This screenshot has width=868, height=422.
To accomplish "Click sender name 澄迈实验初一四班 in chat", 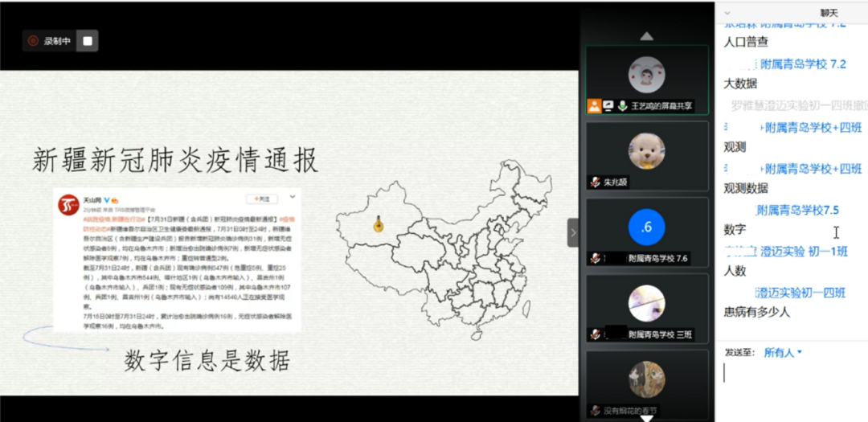I will pyautogui.click(x=800, y=293).
